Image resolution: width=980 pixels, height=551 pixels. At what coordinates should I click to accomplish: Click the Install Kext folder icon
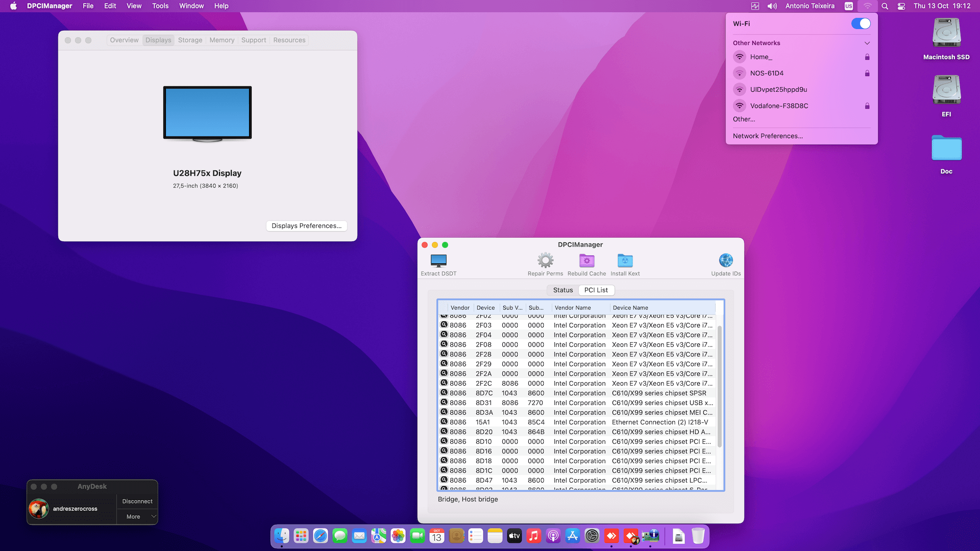[x=625, y=261]
